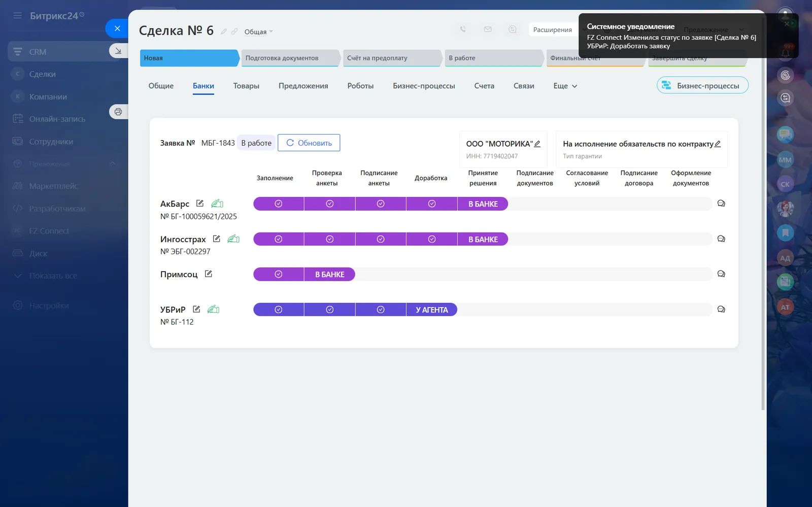Viewport: 812px width, 507px height.
Task: Click the edit icon next to АкБарс
Action: [200, 204]
